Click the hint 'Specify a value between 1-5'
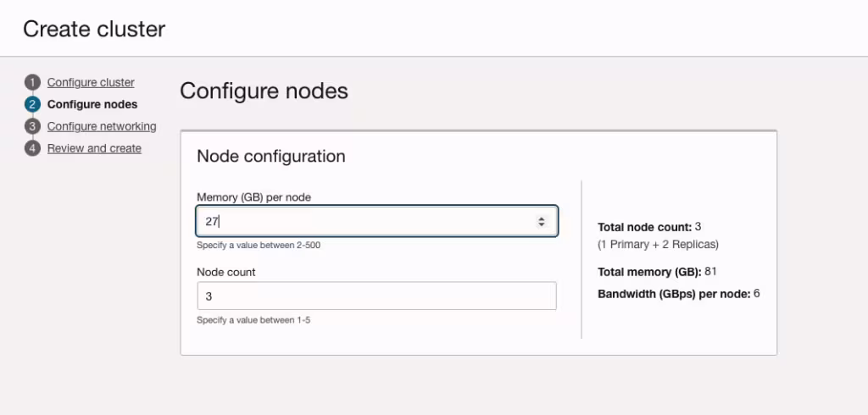Viewport: 868px width, 415px height. [x=253, y=320]
